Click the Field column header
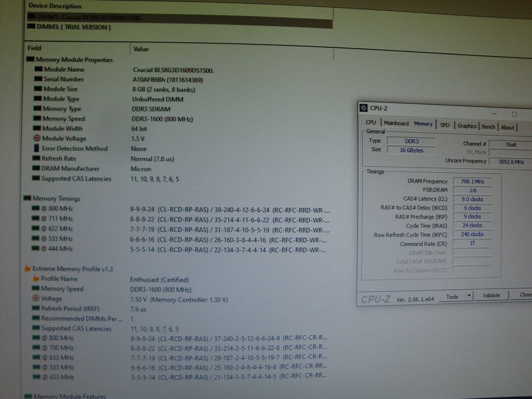The height and width of the screenshot is (399, 532). pyautogui.click(x=34, y=48)
